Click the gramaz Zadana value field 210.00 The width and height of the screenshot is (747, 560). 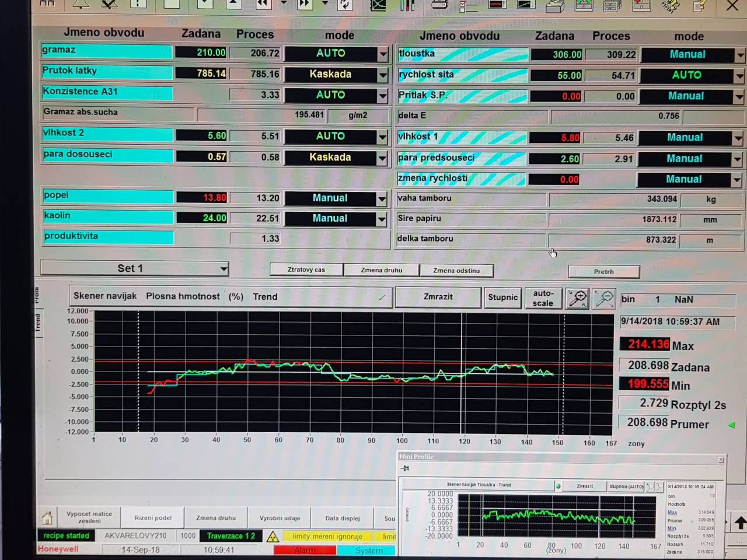(x=201, y=52)
